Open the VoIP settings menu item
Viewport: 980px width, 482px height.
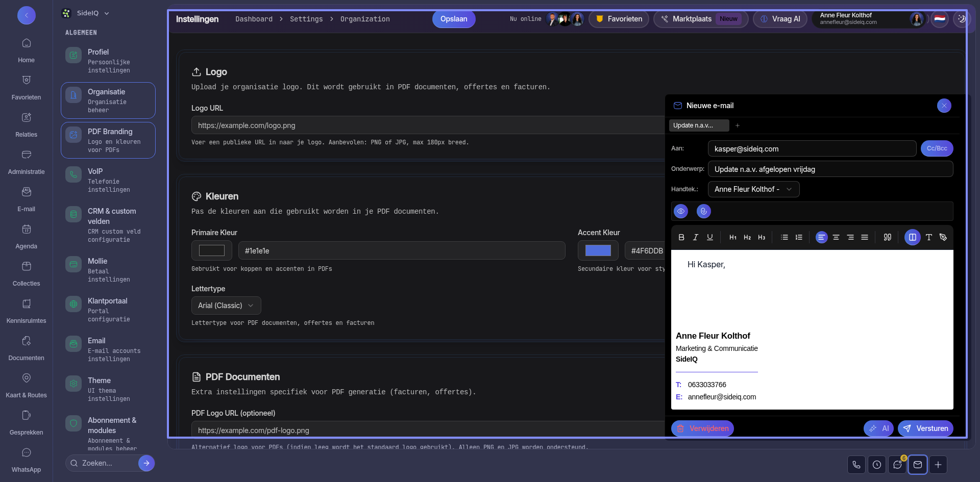pos(108,180)
